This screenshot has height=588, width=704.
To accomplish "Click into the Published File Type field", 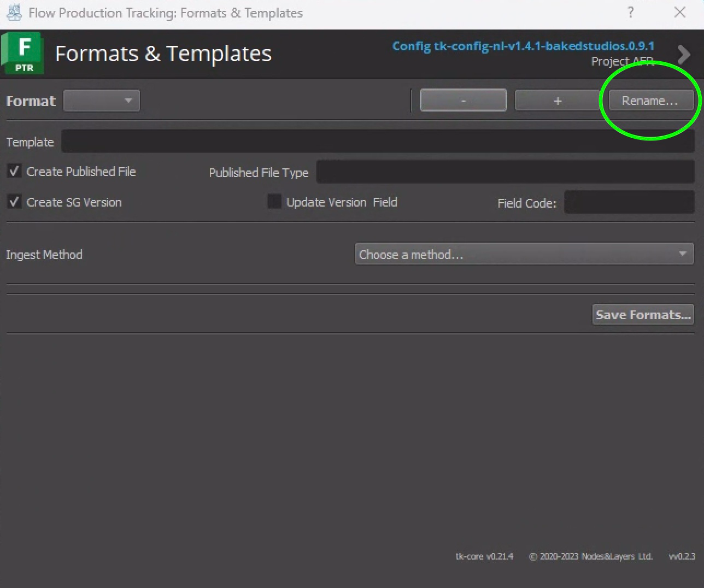I will pyautogui.click(x=505, y=172).
